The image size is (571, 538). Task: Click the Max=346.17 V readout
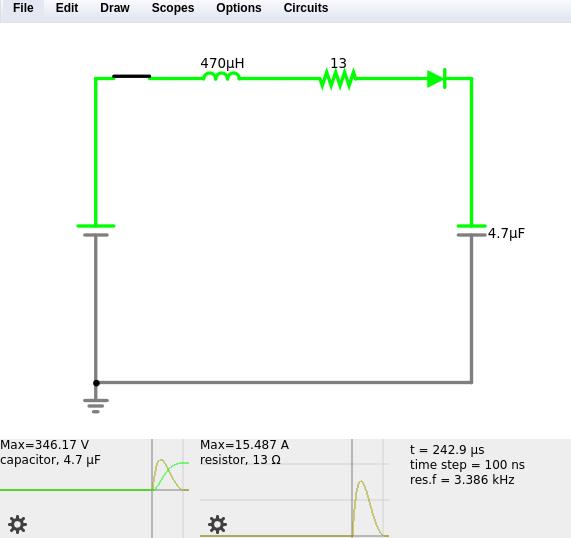[x=44, y=445]
